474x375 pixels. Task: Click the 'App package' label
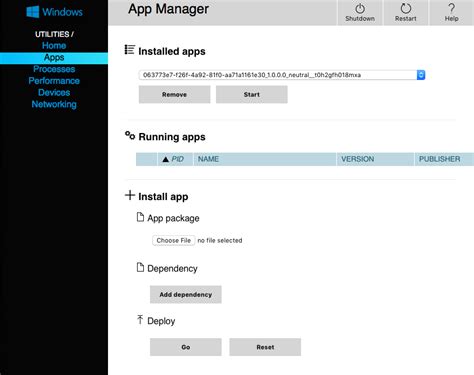[173, 218]
